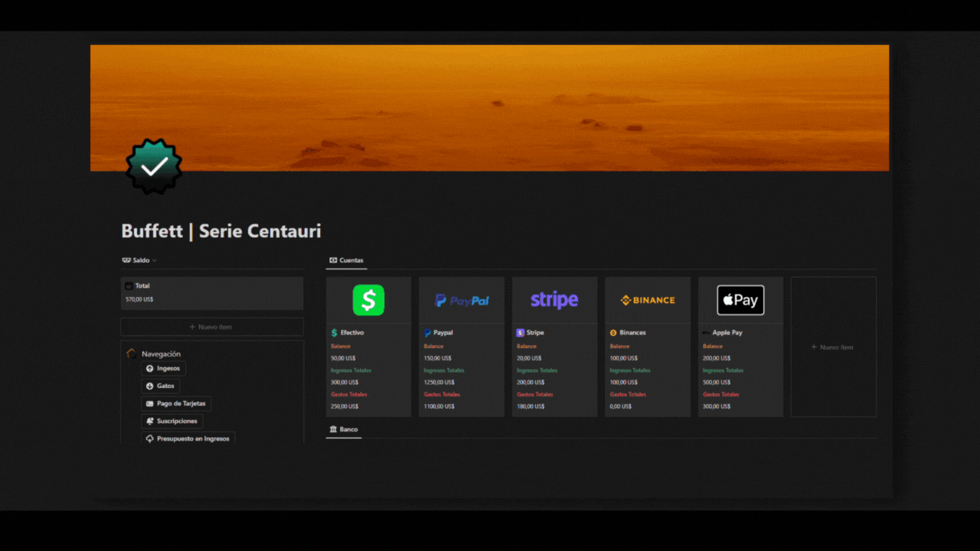Screen dimensions: 980x551
Task: Click the small purple icon beside Stripe name
Action: 521,333
